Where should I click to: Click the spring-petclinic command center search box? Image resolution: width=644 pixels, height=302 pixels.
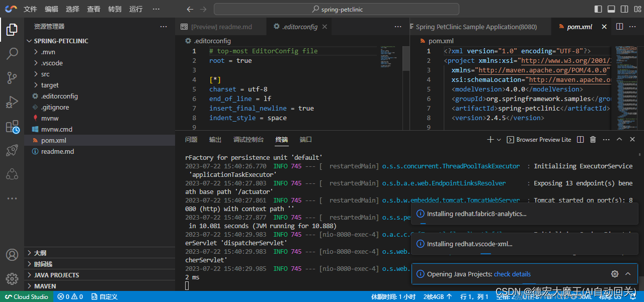point(337,9)
